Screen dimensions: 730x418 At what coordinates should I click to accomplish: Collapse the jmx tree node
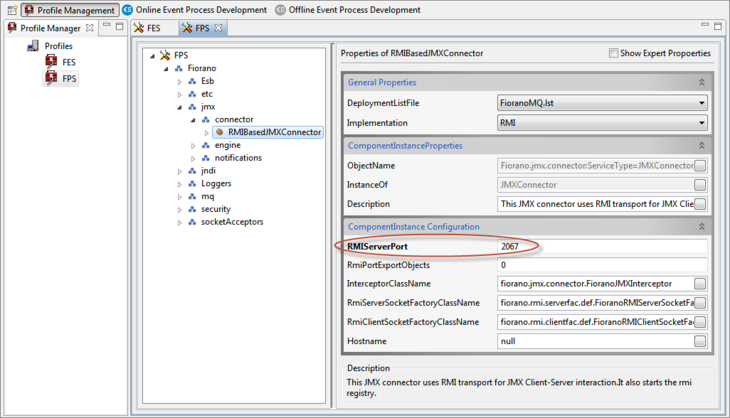tap(179, 108)
